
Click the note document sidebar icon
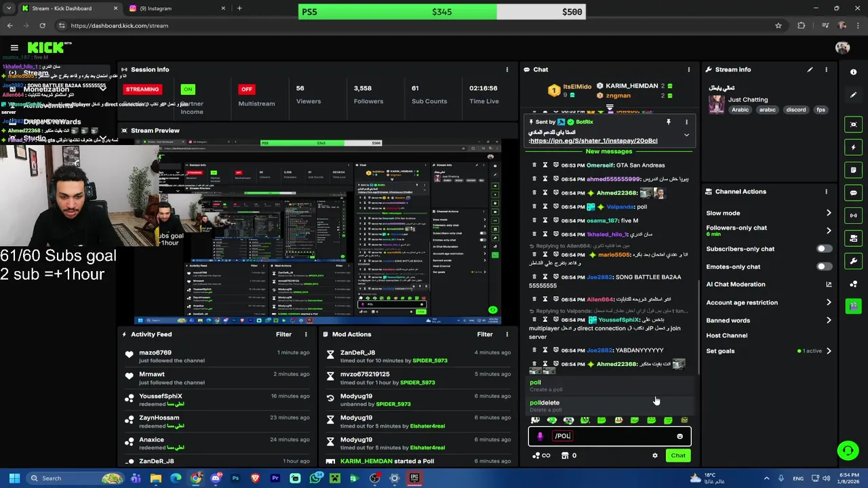[853, 170]
